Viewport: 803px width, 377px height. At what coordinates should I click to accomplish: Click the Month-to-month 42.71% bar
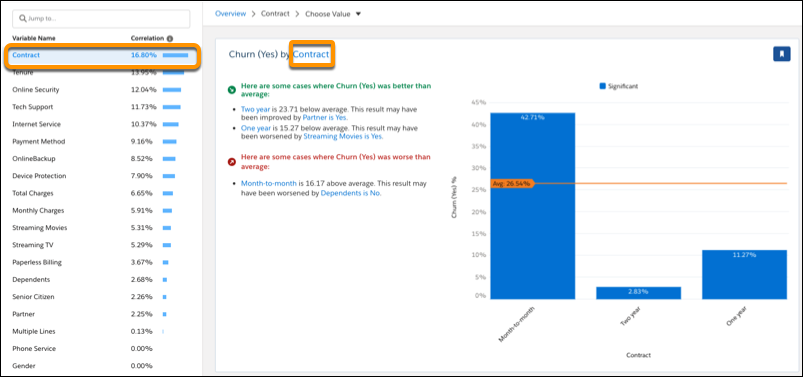pyautogui.click(x=533, y=206)
